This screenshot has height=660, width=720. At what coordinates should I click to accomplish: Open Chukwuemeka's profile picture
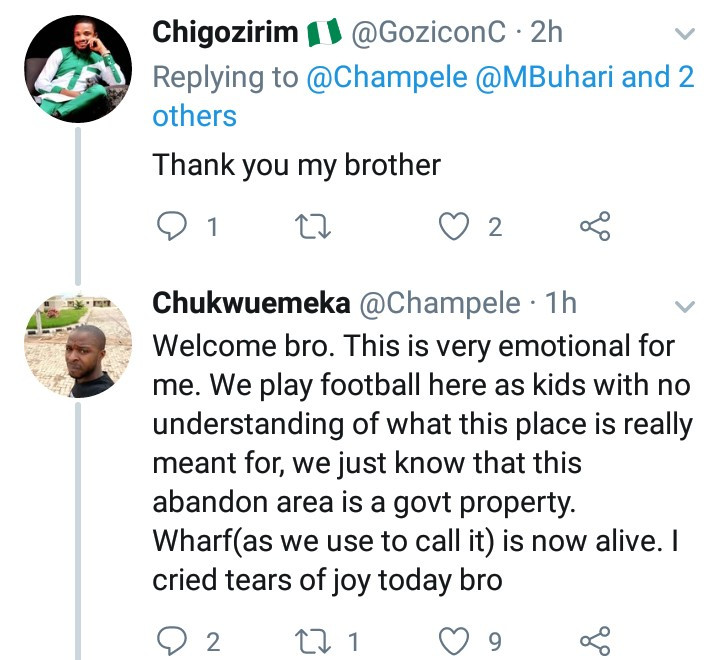click(x=78, y=349)
